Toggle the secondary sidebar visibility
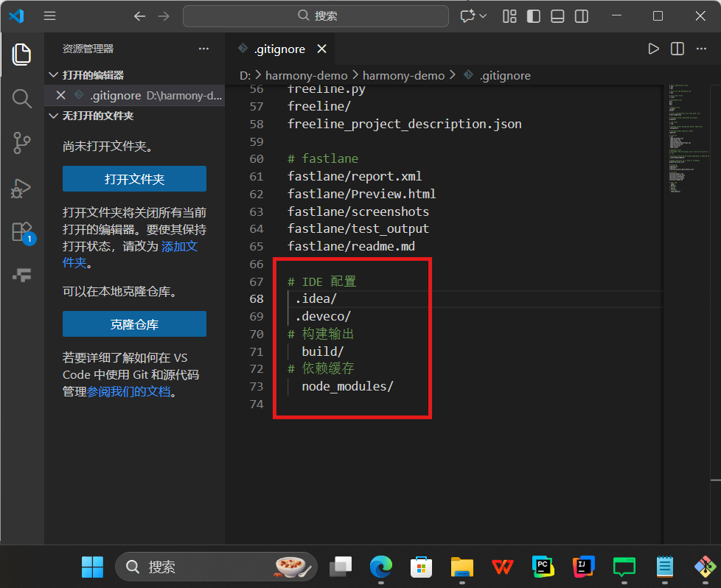 tap(581, 16)
